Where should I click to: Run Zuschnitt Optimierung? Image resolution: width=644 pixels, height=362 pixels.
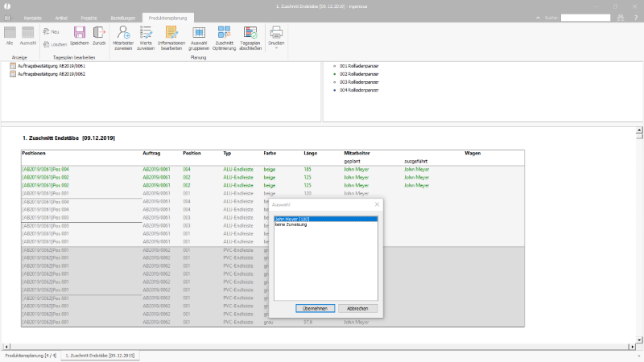[225, 38]
